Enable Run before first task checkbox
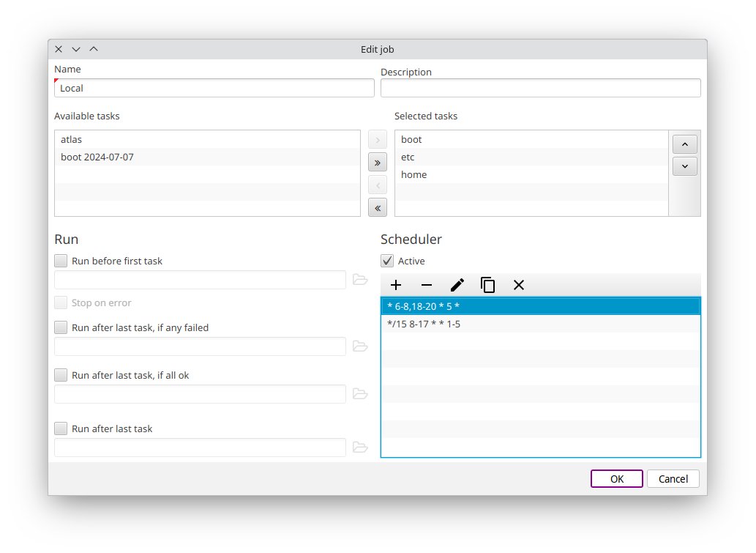756x553 pixels. 61,261
